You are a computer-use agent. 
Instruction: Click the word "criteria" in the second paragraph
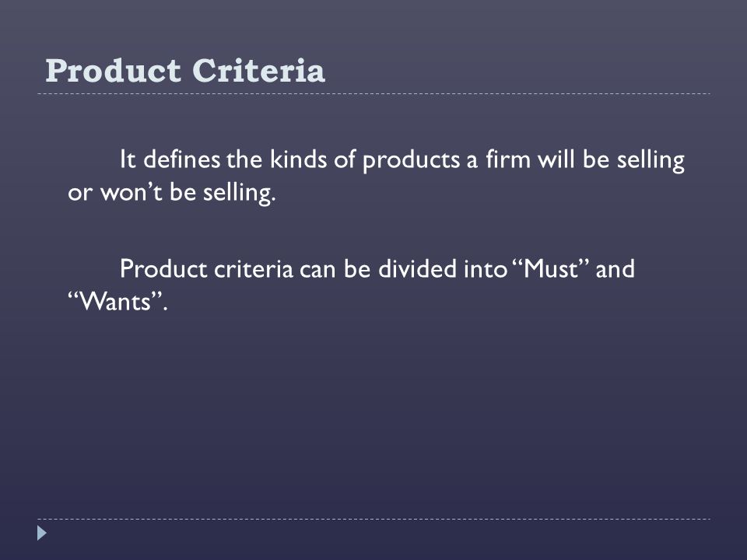tap(254, 268)
